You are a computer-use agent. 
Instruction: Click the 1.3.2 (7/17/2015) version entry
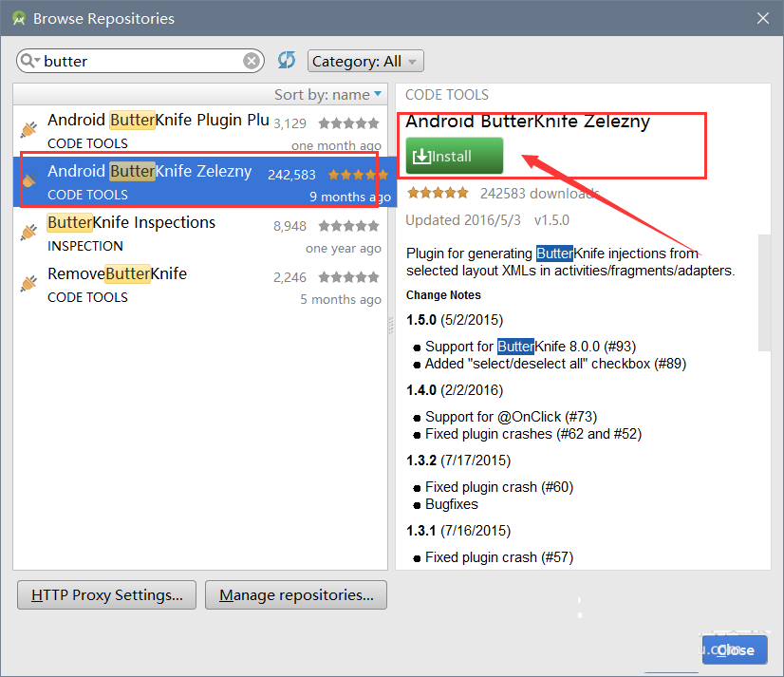(458, 461)
